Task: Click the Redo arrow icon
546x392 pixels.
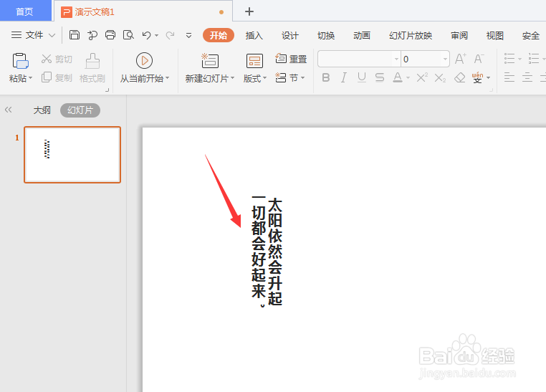Action: pyautogui.click(x=170, y=35)
